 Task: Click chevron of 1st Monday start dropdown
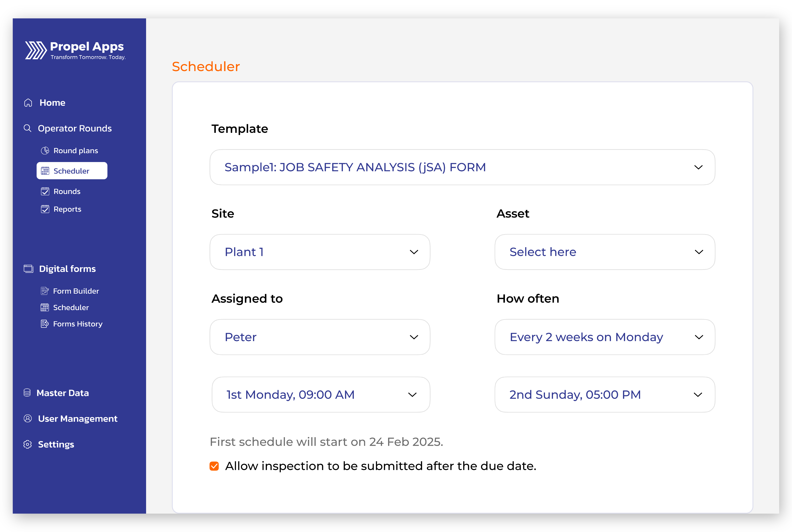412,395
